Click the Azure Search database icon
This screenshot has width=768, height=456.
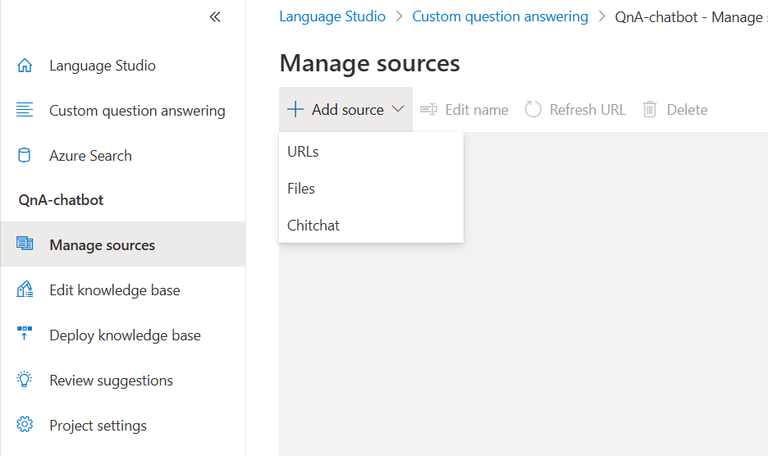pos(25,155)
